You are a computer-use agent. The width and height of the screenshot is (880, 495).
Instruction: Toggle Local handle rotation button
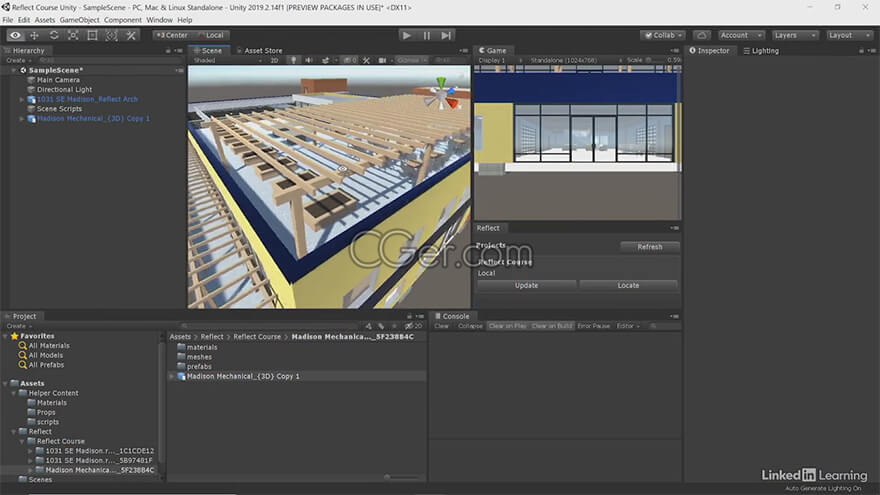211,35
